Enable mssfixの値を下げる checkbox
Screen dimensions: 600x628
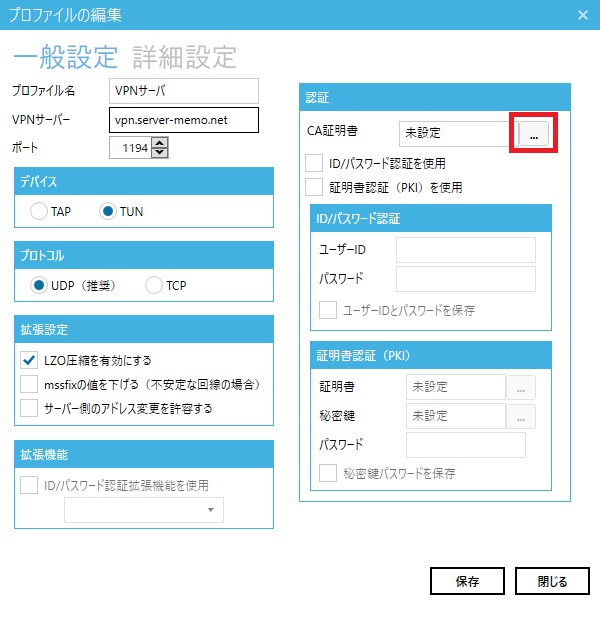click(x=29, y=384)
